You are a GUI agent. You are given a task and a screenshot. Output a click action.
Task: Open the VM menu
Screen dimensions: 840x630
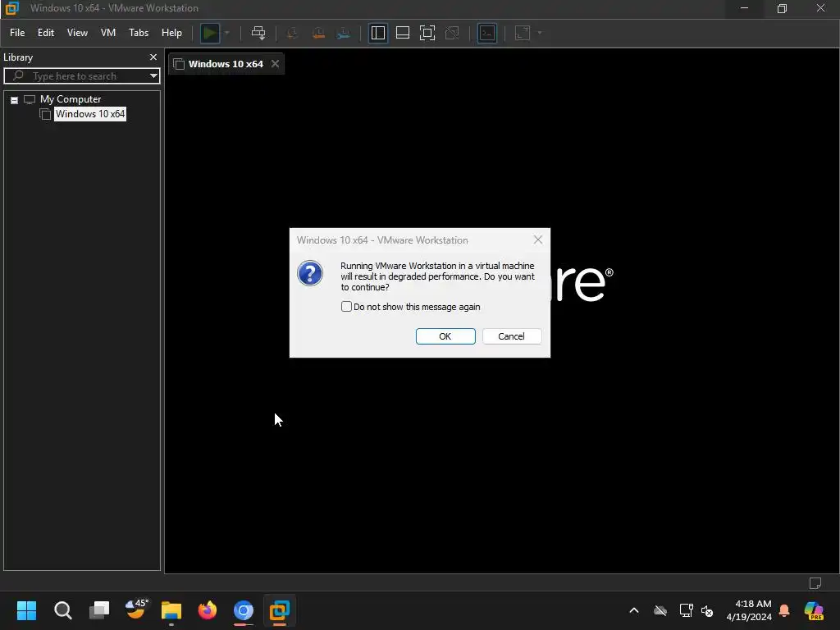pos(108,33)
